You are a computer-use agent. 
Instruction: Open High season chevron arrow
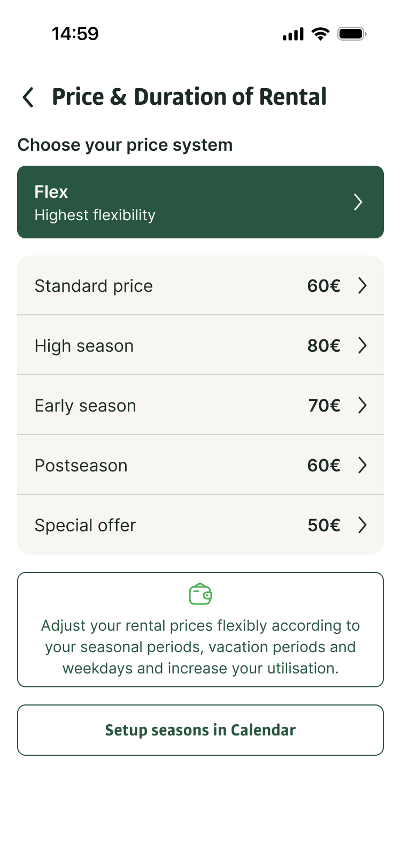(x=363, y=346)
